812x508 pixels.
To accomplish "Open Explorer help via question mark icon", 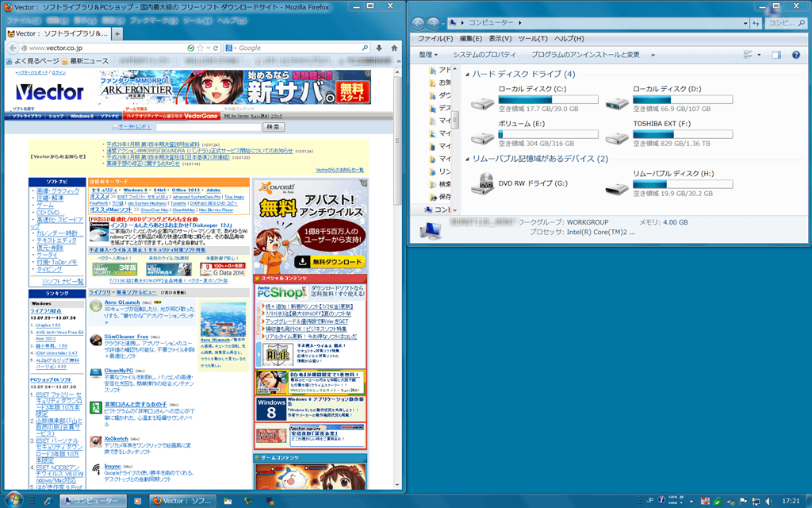I will click(796, 55).
